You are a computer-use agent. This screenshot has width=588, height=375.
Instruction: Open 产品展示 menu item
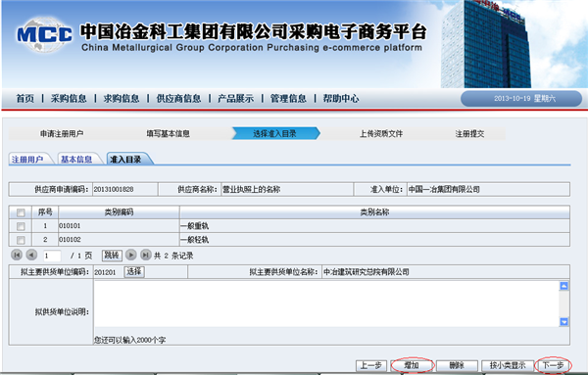click(x=235, y=99)
